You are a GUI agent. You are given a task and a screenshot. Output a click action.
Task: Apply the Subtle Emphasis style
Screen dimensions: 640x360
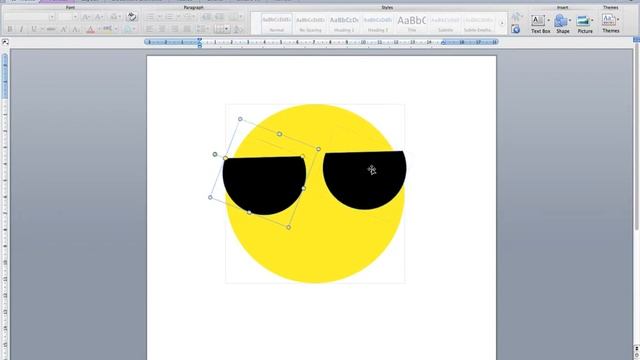[x=478, y=23]
